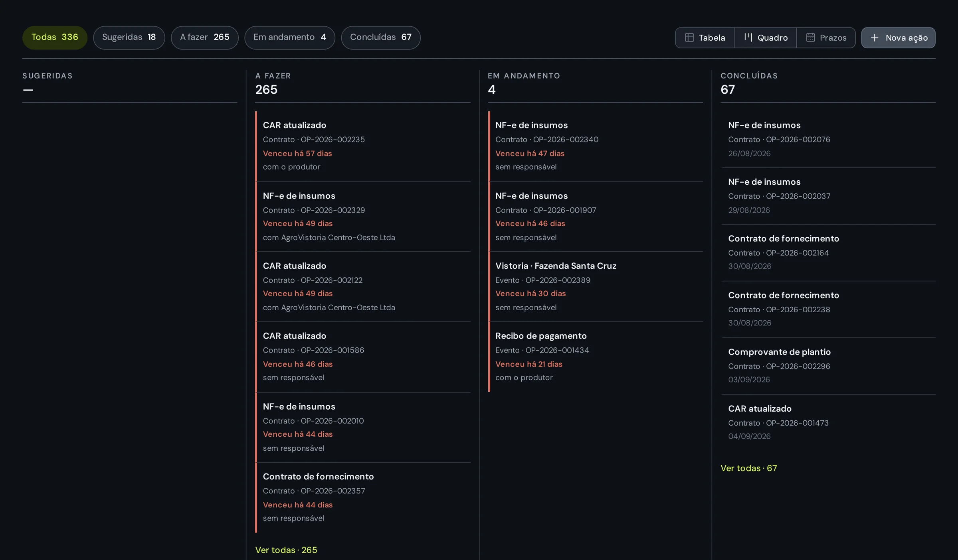Open Recibo de pagamento card
The height and width of the screenshot is (560, 958).
[595, 357]
